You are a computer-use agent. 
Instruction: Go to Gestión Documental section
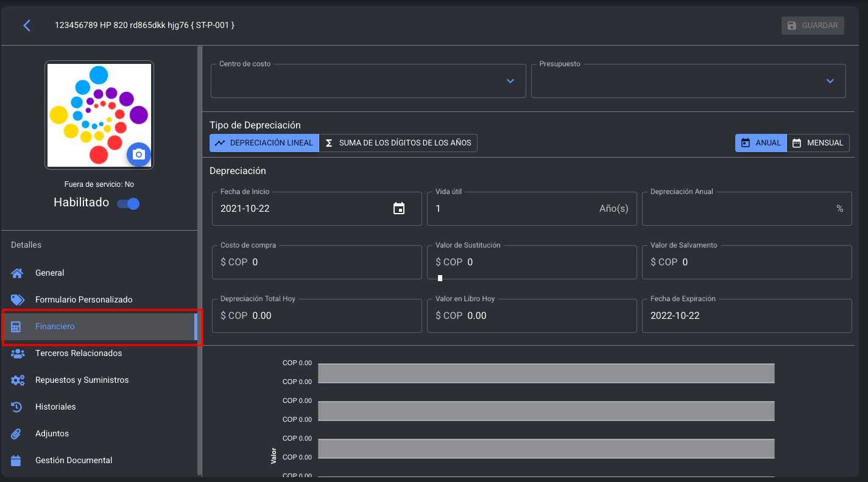(74, 461)
